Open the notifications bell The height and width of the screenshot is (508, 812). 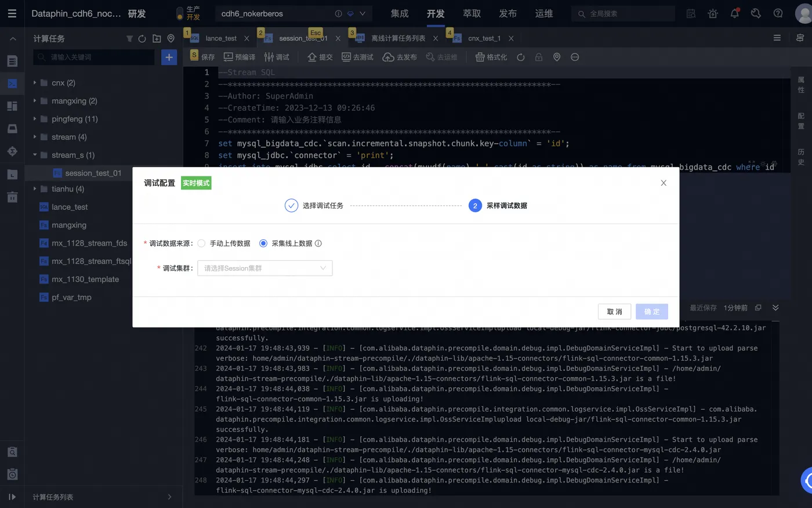[734, 13]
